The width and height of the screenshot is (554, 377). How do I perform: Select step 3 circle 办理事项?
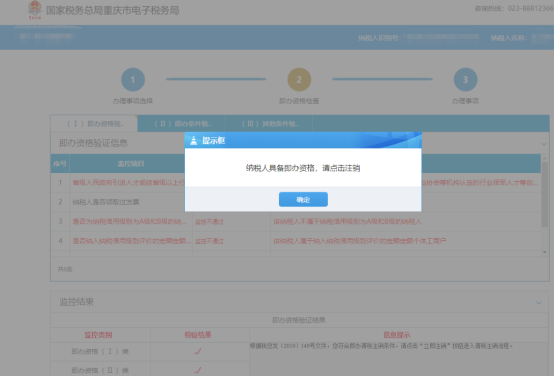(465, 79)
